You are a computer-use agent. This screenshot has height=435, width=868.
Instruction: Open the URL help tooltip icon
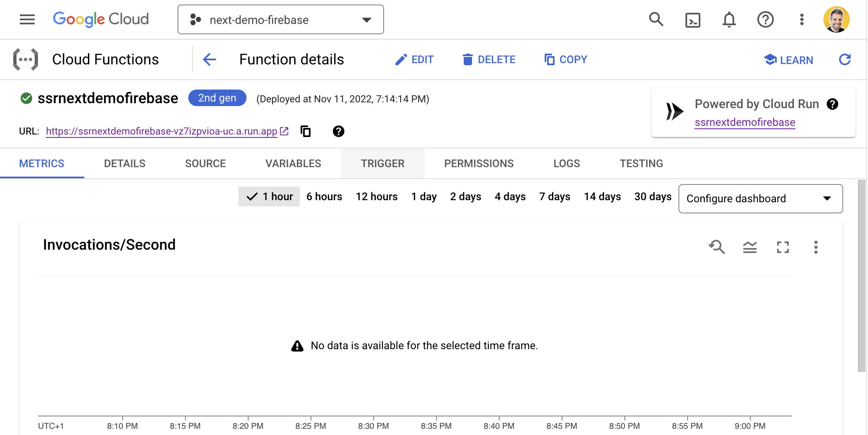(338, 131)
